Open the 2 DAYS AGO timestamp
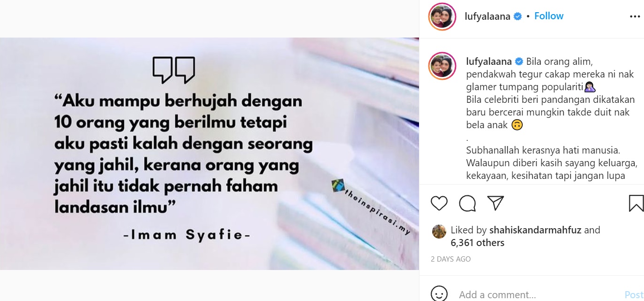 (x=450, y=259)
